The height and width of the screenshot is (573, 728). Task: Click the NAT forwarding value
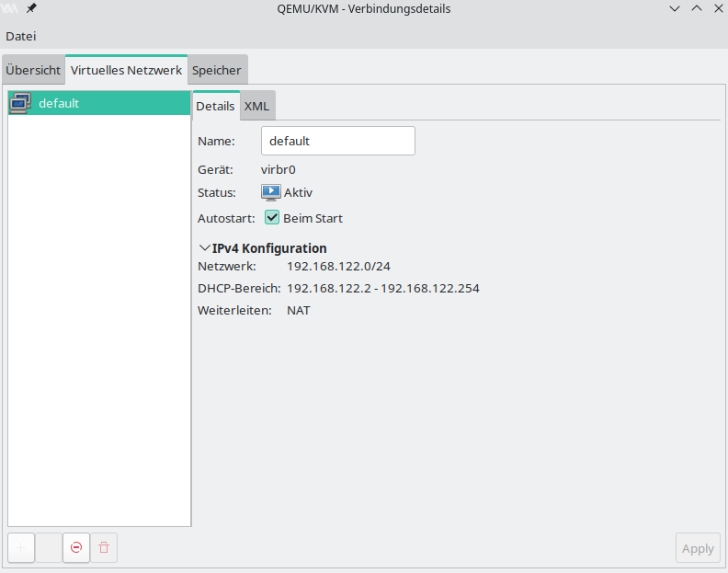[x=298, y=311]
